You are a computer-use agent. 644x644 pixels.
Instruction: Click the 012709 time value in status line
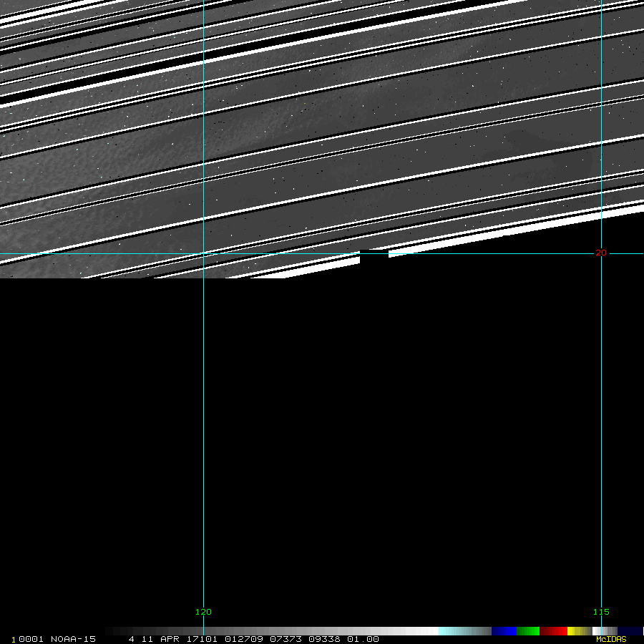(x=239, y=639)
